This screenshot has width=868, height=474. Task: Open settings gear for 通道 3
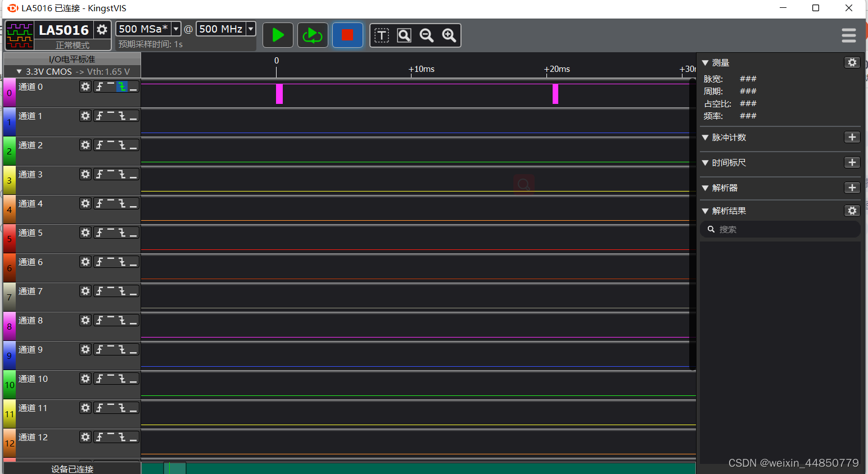[85, 174]
